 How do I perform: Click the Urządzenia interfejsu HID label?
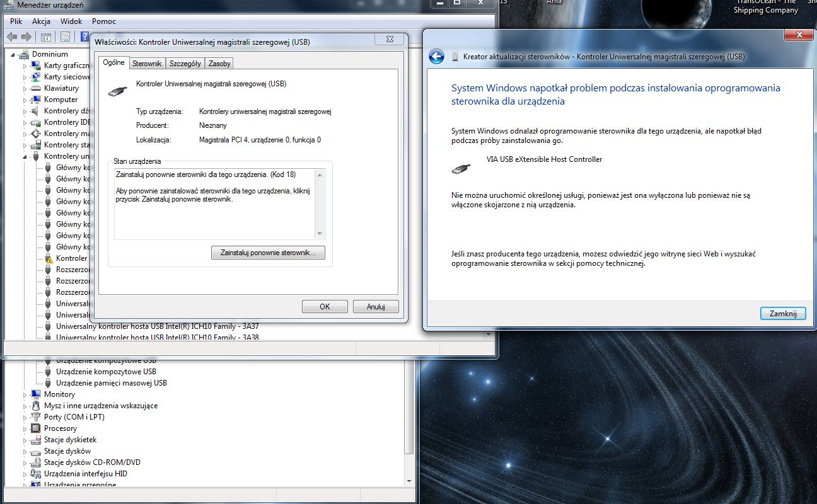click(x=85, y=474)
